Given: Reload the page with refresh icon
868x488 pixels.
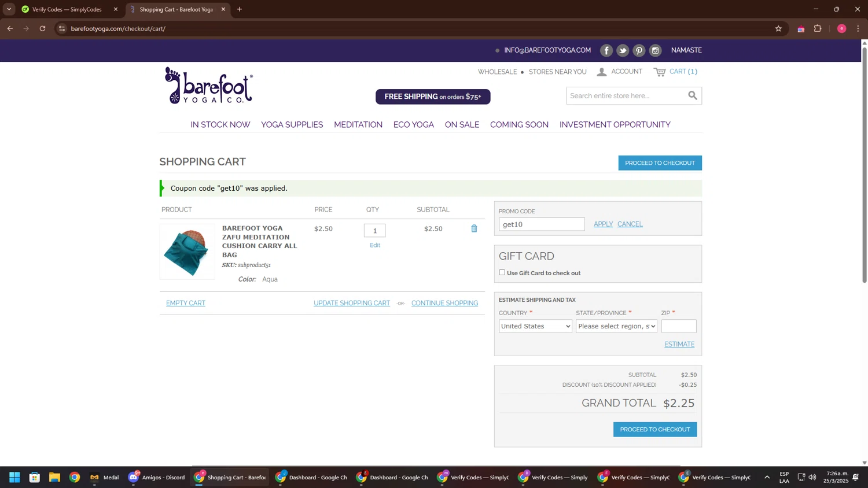Looking at the screenshot, I should click(x=42, y=28).
